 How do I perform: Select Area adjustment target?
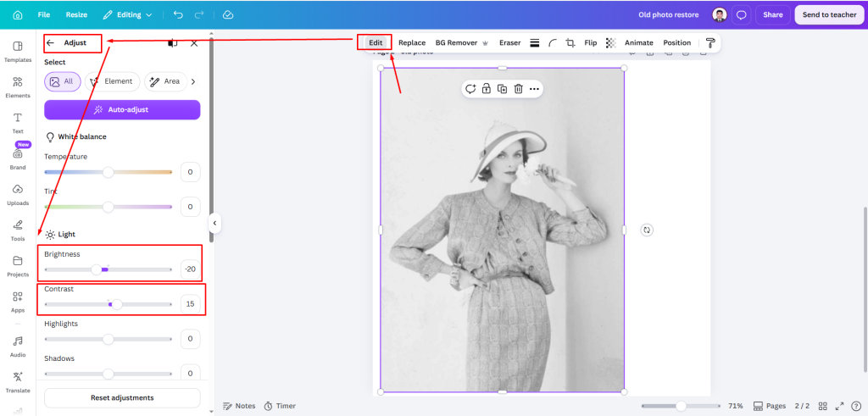tap(166, 81)
